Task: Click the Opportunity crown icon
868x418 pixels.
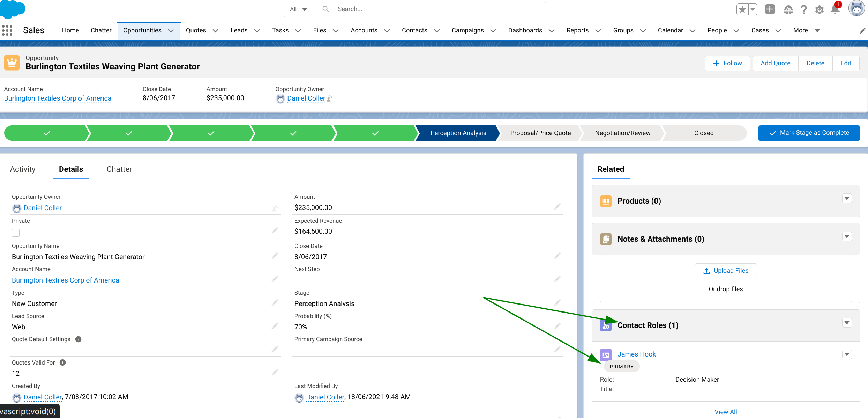Action: (x=12, y=63)
